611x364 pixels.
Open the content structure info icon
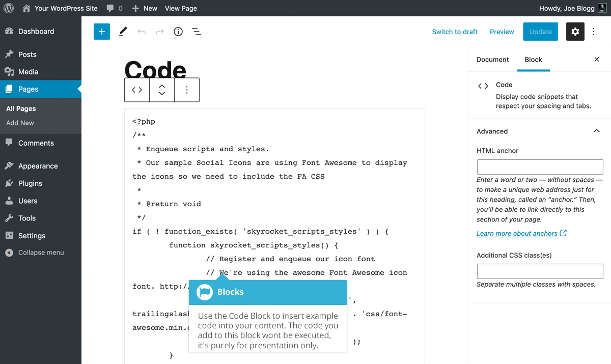(x=178, y=32)
